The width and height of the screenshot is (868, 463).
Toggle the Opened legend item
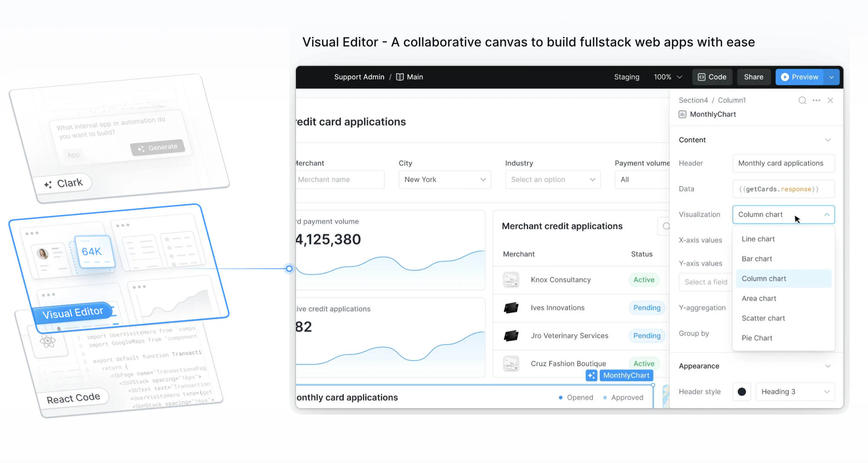576,397
